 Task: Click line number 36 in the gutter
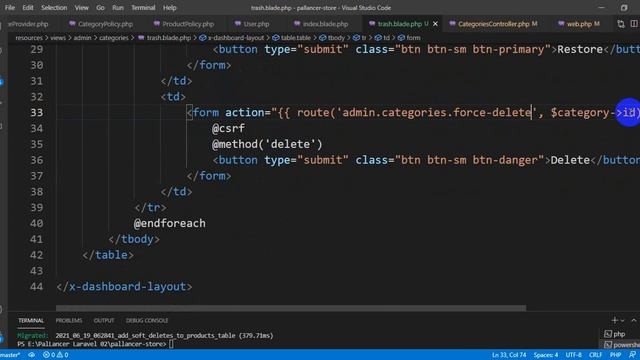tap(36, 160)
